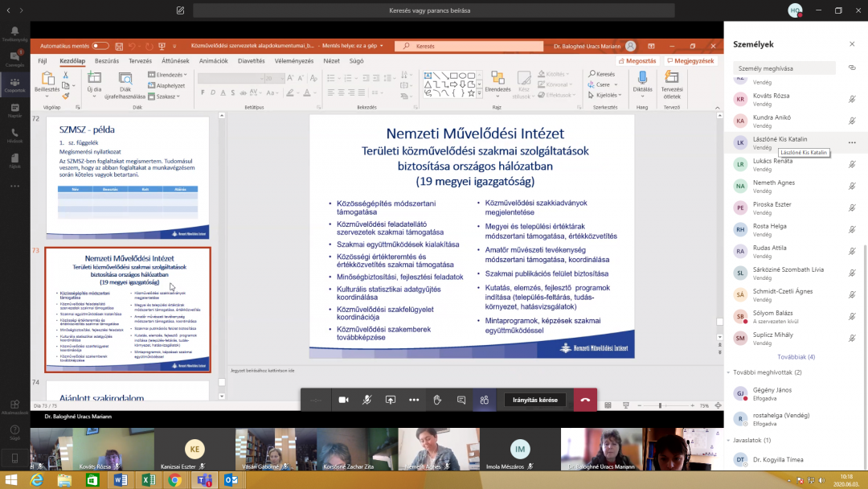Toggle underline formatting in the ribbon
The image size is (868, 489).
tap(223, 93)
